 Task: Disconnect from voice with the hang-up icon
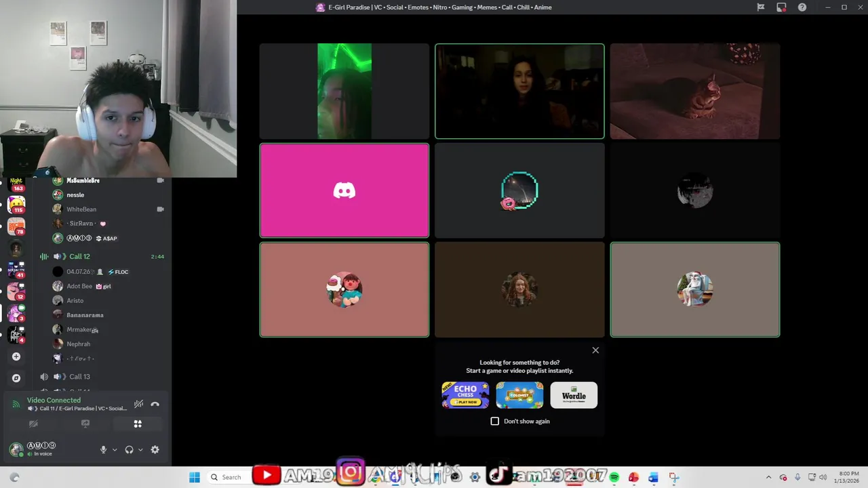[x=155, y=404]
